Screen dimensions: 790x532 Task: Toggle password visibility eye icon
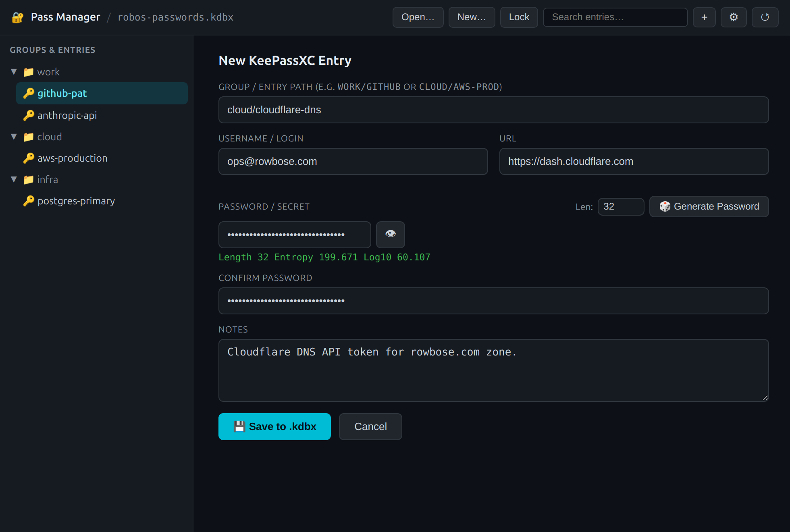click(390, 235)
